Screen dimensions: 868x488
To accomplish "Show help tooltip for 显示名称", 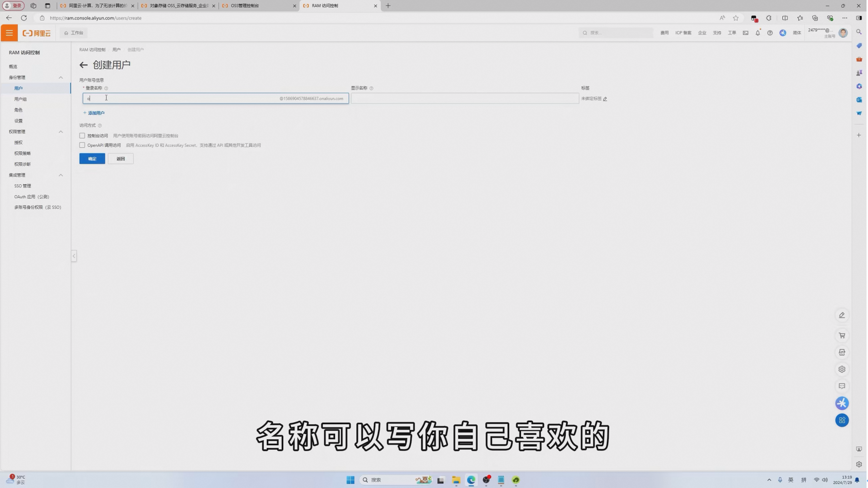I will [x=371, y=88].
